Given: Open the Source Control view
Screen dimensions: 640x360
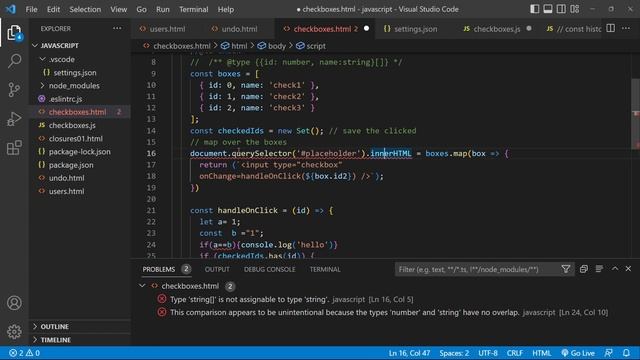Looking at the screenshot, I should click(14, 90).
